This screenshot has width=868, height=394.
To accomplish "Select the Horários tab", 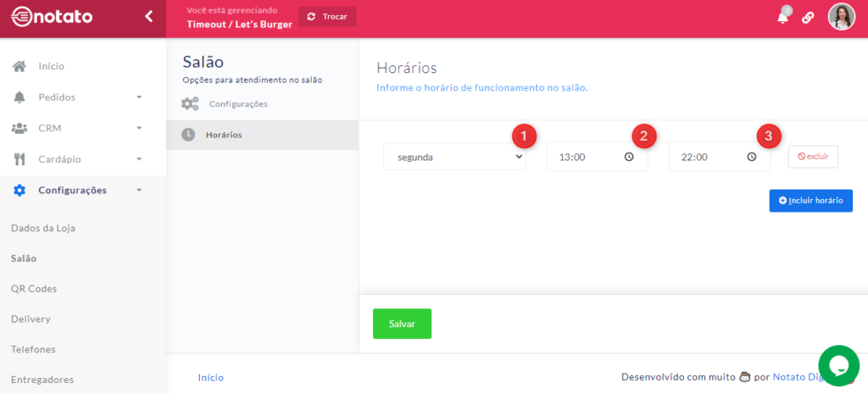I will (225, 135).
